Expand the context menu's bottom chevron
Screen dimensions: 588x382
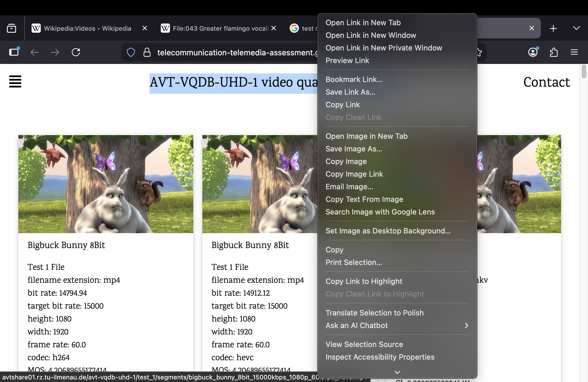coord(397,372)
